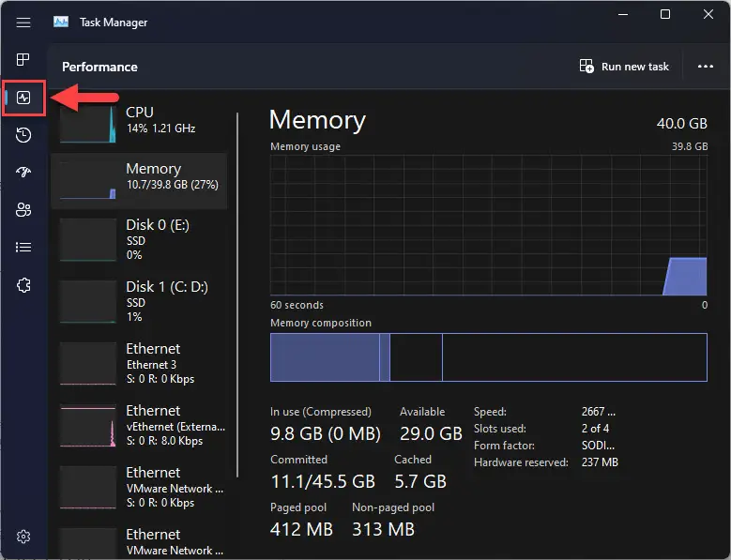Click the 29.0 GB available value
The image size is (731, 560).
click(431, 433)
